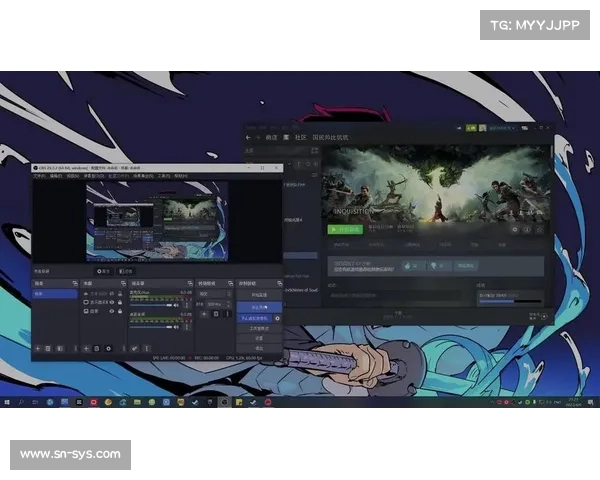Image resolution: width=600 pixels, height=480 pixels.
Task: Open Steam announcements megaphone icon
Action: [459, 128]
